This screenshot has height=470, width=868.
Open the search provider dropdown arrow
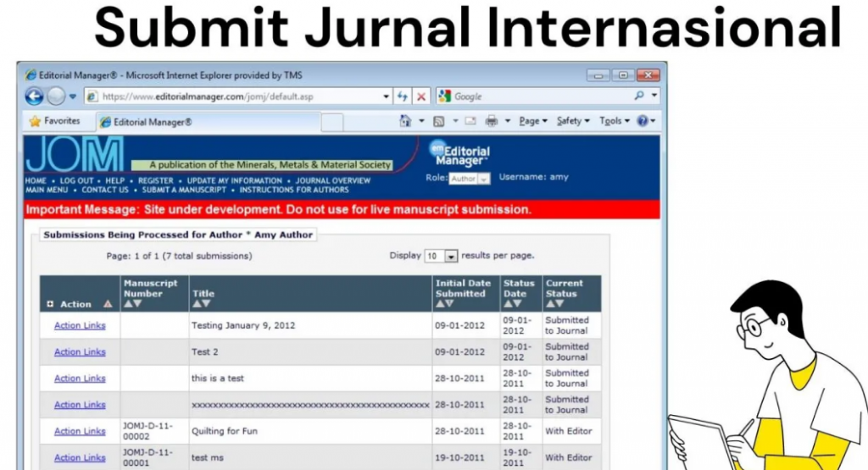(x=654, y=96)
